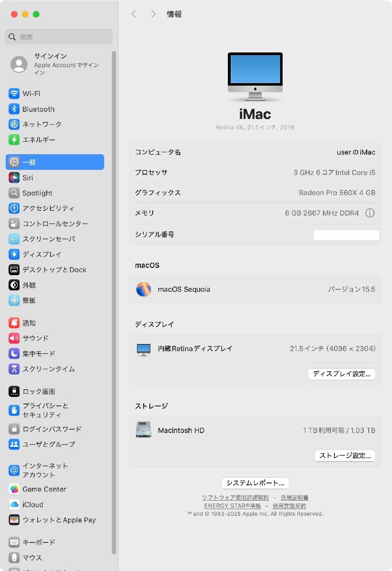Viewport: 392px width, 571px height.
Task: Click the Siri icon in the sidebar
Action: click(14, 177)
